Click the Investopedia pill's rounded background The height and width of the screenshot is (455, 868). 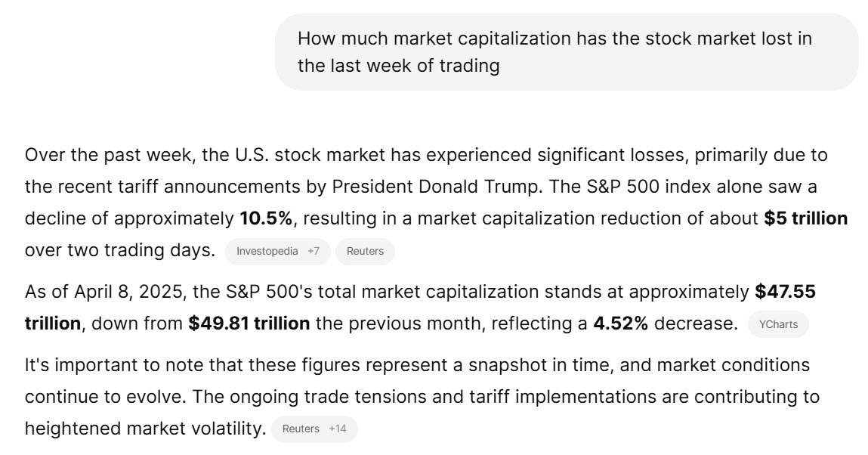278,252
